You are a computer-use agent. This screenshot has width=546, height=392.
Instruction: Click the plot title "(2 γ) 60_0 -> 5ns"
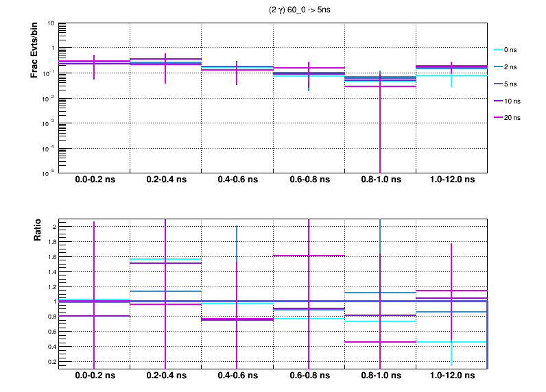coord(302,10)
